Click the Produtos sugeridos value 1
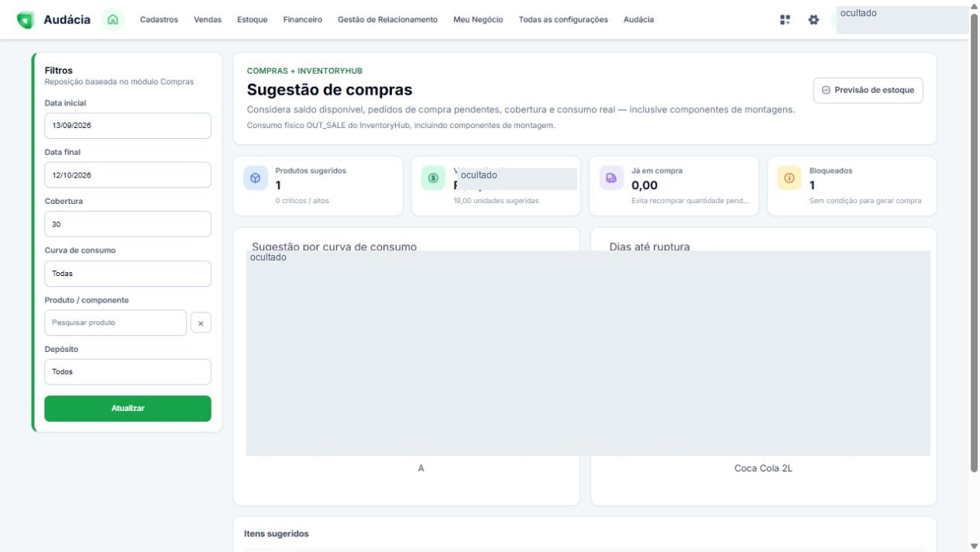 coord(278,185)
